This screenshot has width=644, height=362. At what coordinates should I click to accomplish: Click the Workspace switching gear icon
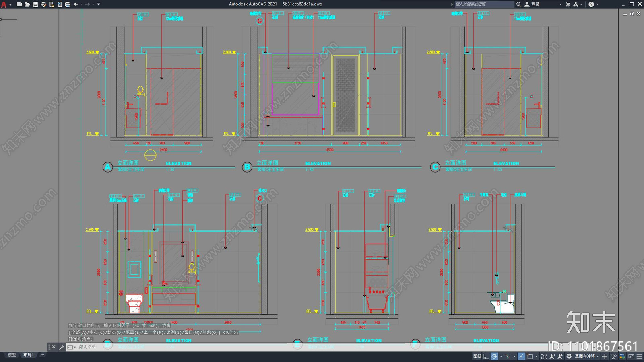pyautogui.click(x=569, y=356)
